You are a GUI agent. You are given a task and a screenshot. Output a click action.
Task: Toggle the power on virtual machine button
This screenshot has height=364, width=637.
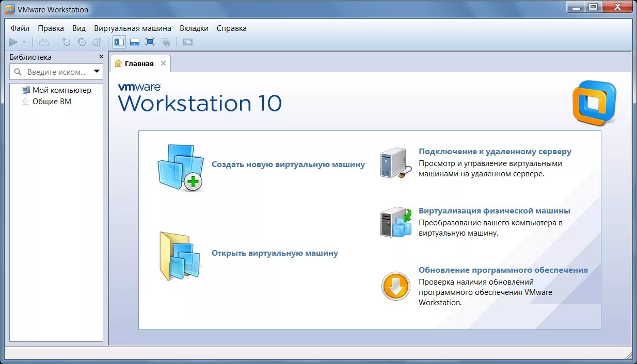click(x=14, y=42)
